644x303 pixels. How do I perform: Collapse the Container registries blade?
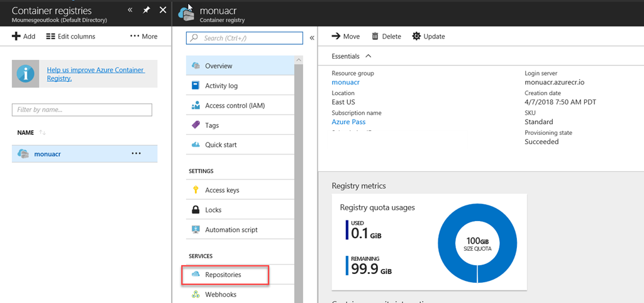(130, 9)
